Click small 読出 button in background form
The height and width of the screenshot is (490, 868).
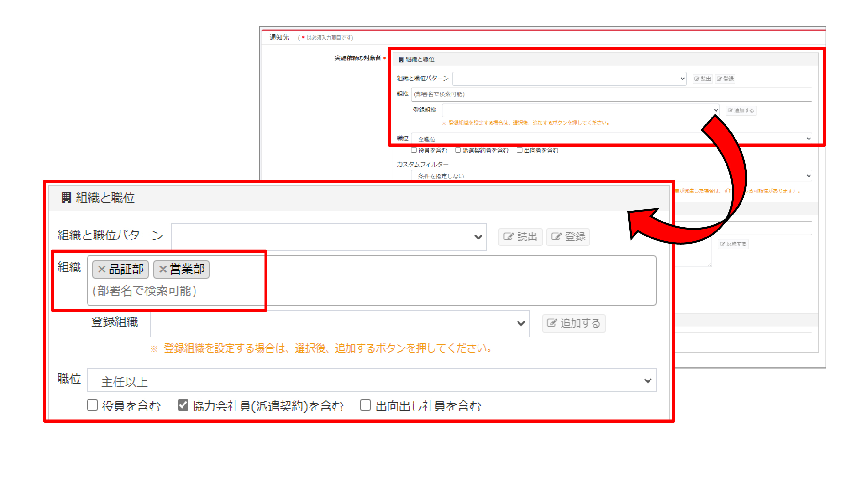[x=703, y=79]
